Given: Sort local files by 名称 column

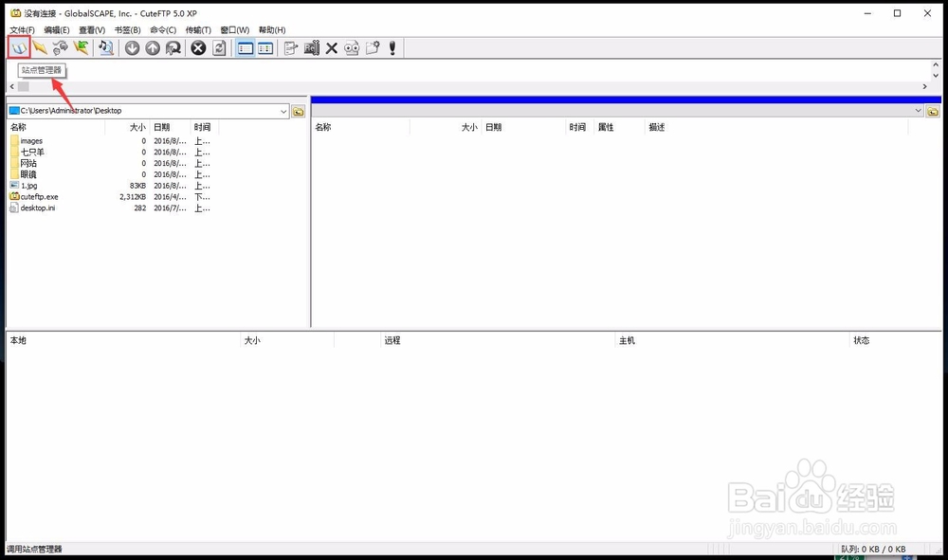Looking at the screenshot, I should [56, 127].
